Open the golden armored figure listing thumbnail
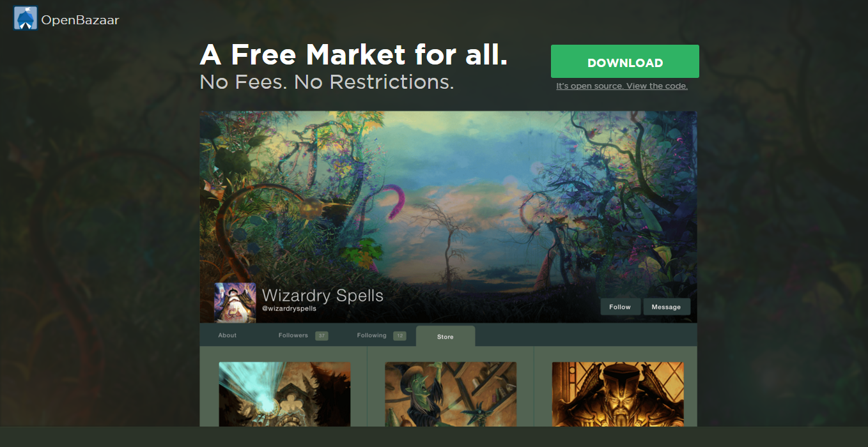 [618, 394]
